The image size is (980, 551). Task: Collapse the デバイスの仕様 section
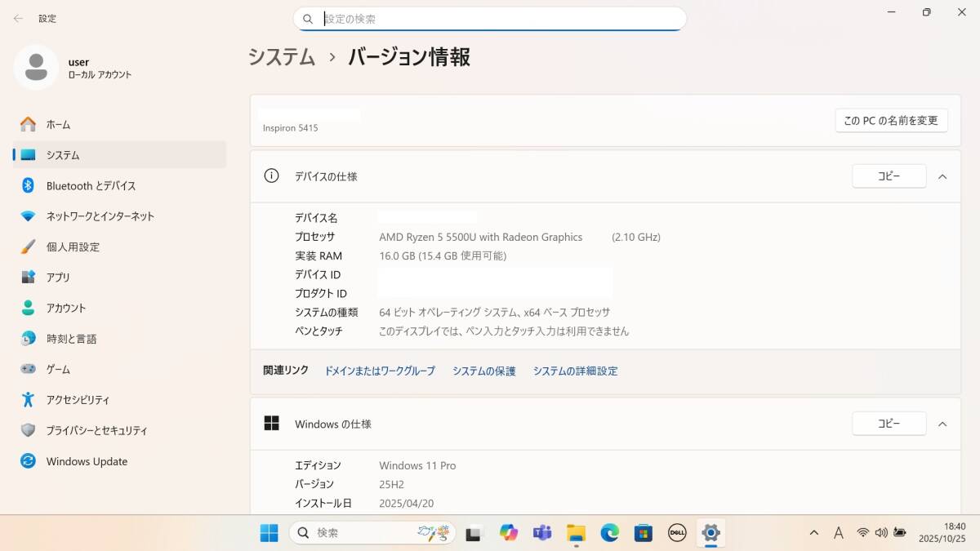pos(942,176)
